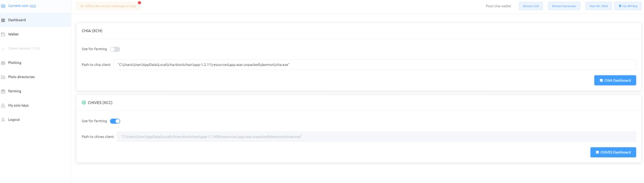Image resolution: width=644 pixels, height=183 pixels.
Task: Click the Restart GUI button
Action: click(x=531, y=6)
